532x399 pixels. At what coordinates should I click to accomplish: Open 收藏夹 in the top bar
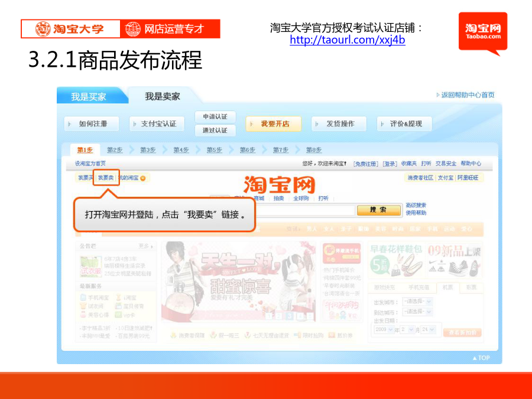coord(409,164)
